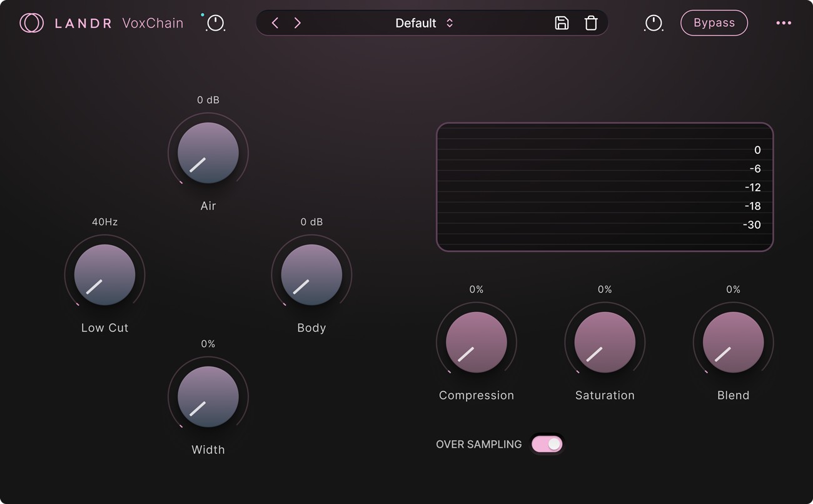The width and height of the screenshot is (813, 504).
Task: Click the 0% value above Saturation
Action: (x=605, y=290)
